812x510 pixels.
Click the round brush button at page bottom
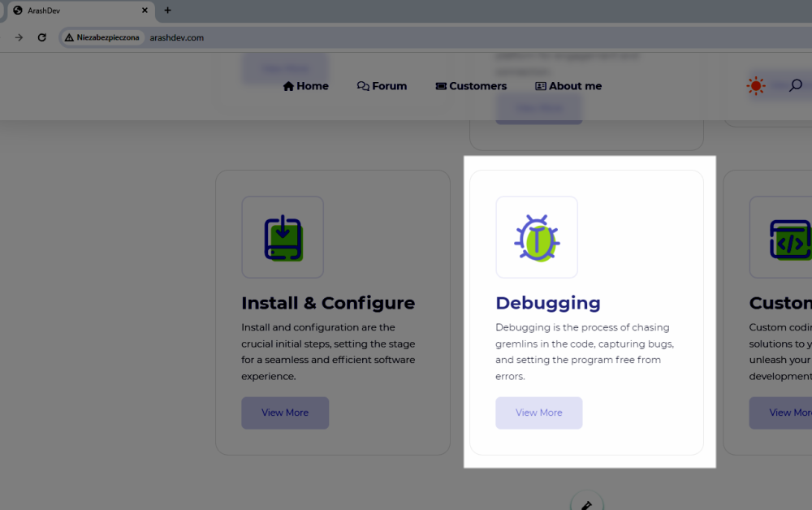[x=586, y=504]
